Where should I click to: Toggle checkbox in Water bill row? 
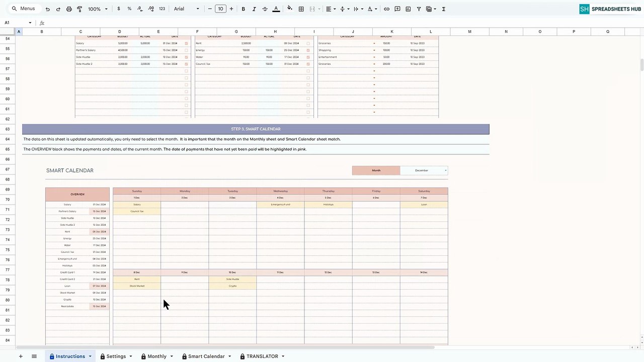click(x=308, y=57)
